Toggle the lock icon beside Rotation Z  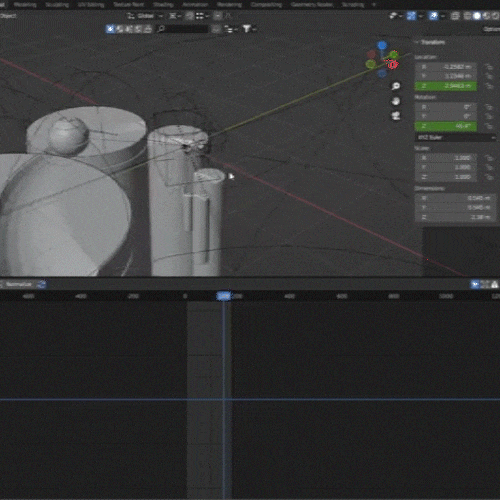[x=489, y=126]
